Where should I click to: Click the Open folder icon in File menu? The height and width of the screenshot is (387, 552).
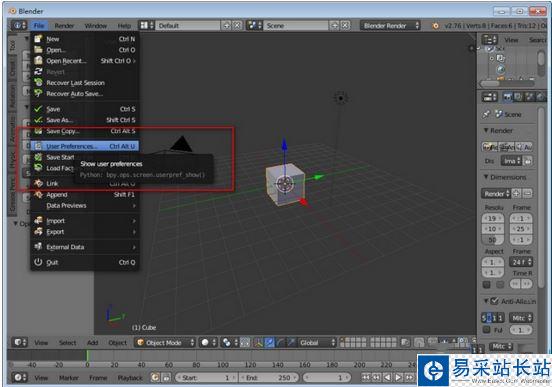38,50
